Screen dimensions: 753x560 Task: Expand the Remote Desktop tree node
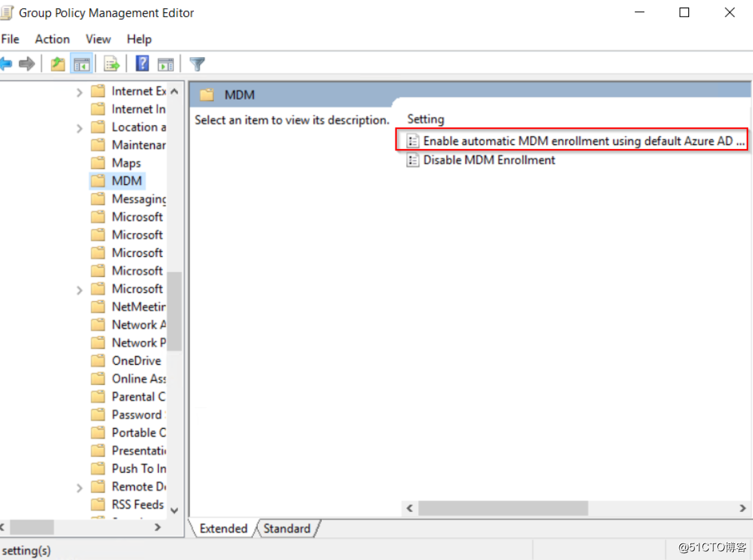[x=79, y=488]
